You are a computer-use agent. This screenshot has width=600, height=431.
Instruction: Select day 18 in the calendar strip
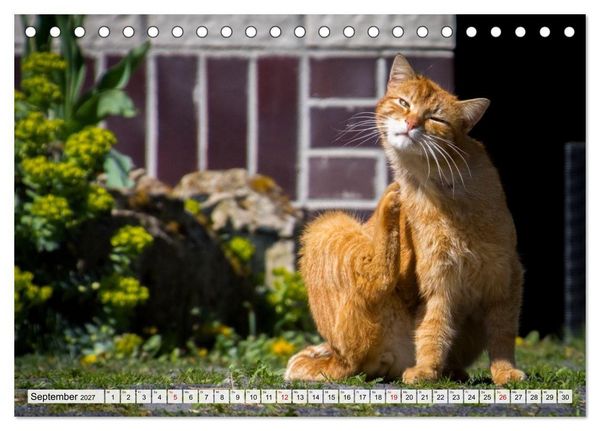tap(378, 397)
